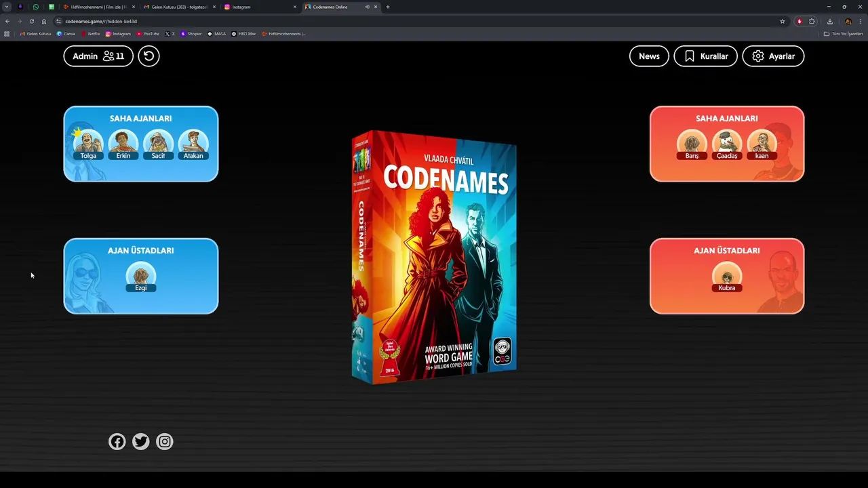Viewport: 868px width, 488px height.
Task: Click the Codenames game box image
Action: (x=434, y=257)
